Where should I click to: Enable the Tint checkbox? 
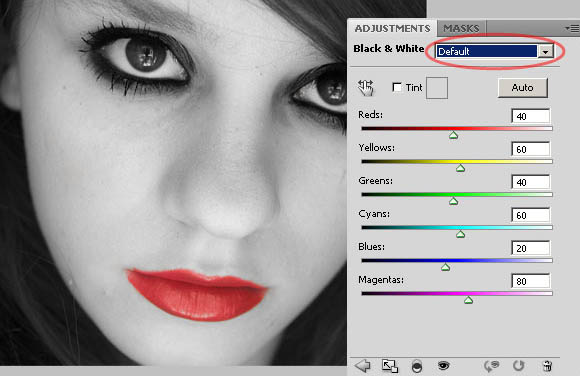pos(397,87)
